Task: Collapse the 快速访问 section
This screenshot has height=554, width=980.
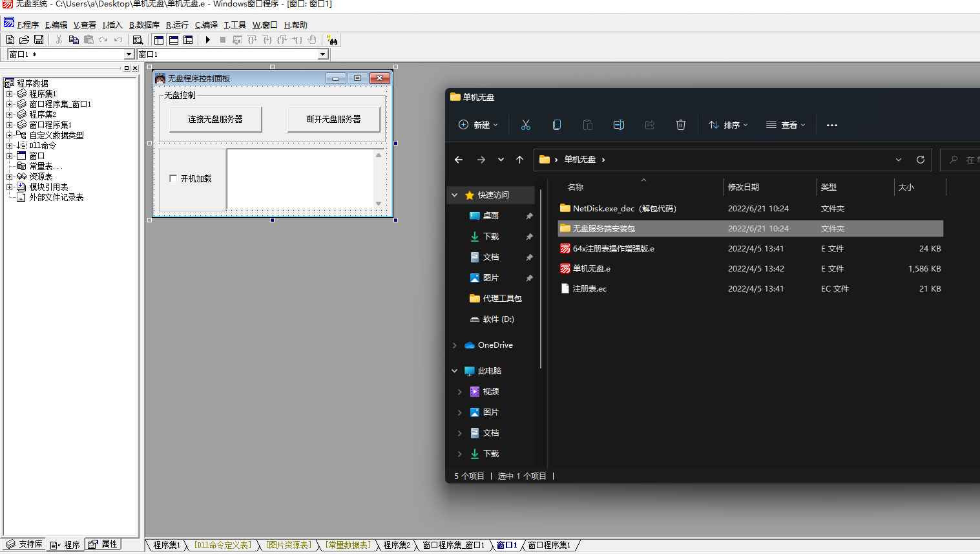Action: click(x=454, y=195)
